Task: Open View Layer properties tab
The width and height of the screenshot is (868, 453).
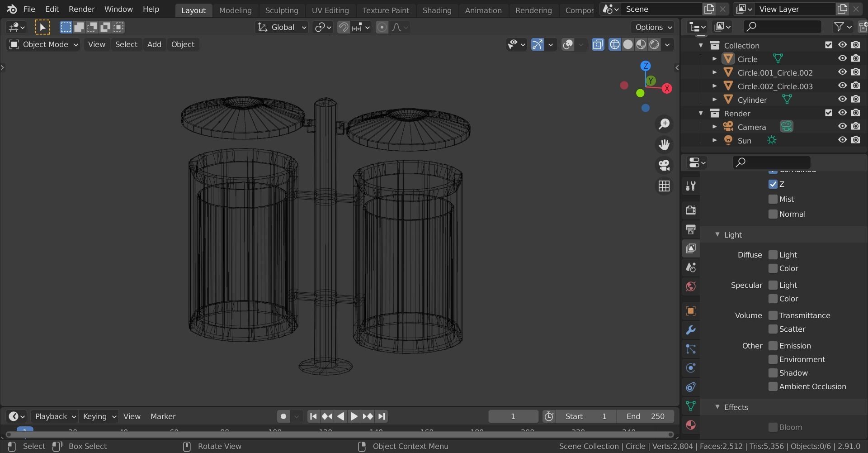Action: (690, 248)
